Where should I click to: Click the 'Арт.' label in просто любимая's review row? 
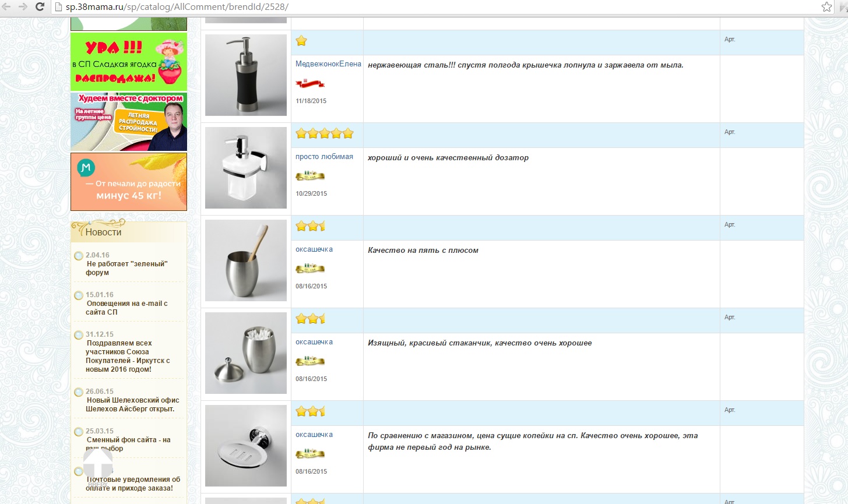[x=730, y=132]
